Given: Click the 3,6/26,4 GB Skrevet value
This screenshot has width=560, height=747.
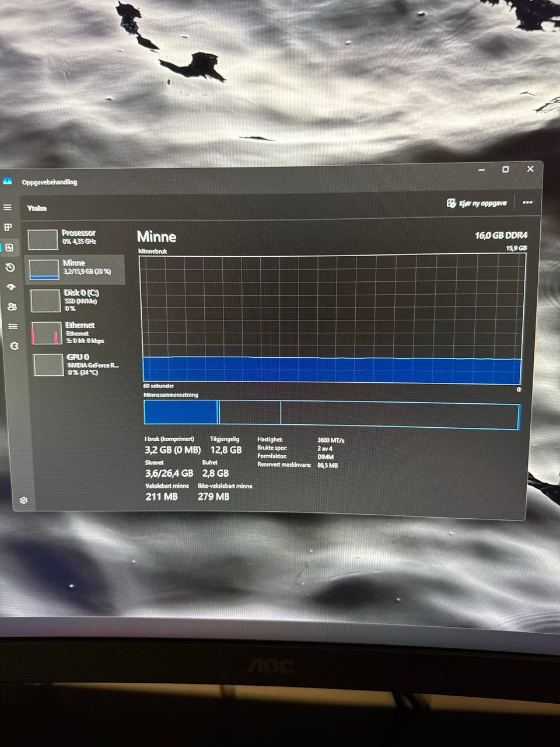Looking at the screenshot, I should pos(169,473).
